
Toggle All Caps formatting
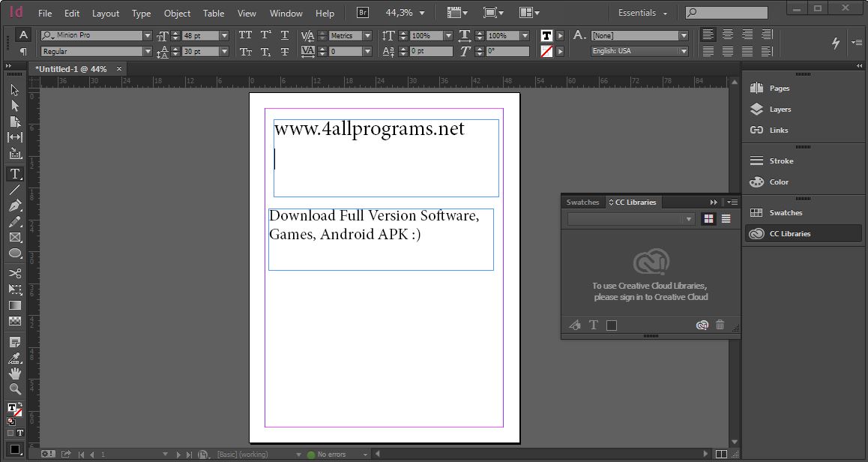[245, 35]
